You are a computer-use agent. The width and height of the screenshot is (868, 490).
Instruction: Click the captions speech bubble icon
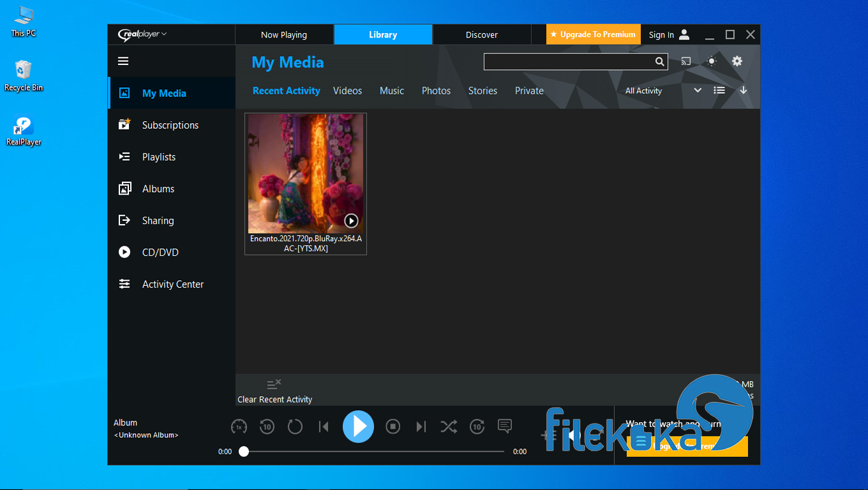505,426
